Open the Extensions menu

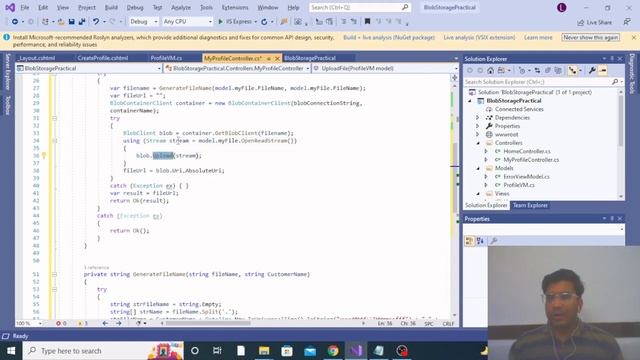235,7
